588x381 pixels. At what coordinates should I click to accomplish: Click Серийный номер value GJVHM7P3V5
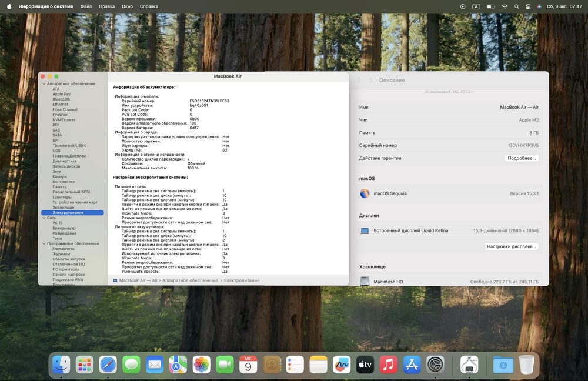523,145
